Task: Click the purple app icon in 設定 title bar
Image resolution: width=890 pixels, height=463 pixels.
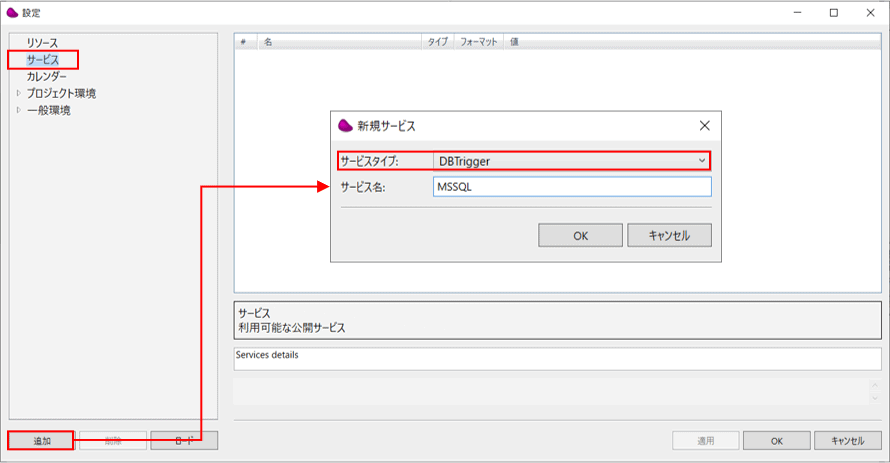Action: coord(12,13)
